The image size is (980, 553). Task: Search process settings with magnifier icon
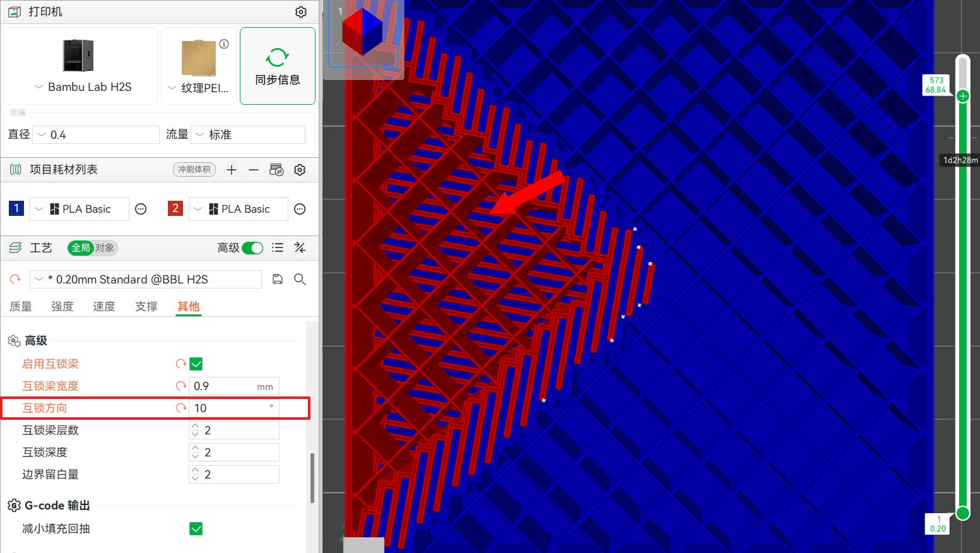[x=300, y=279]
